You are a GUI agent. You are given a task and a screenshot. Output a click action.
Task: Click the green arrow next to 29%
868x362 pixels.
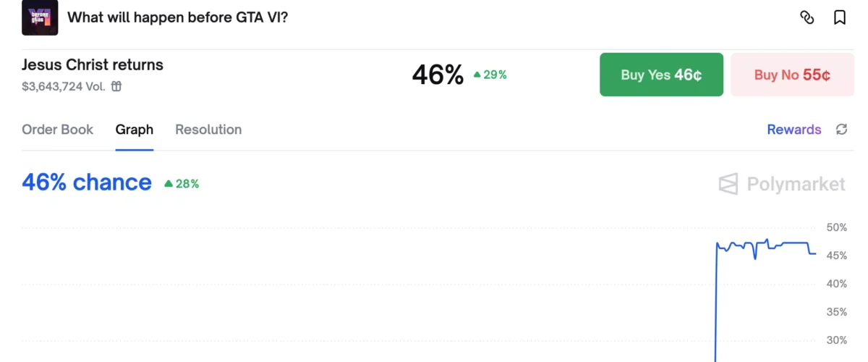click(477, 75)
